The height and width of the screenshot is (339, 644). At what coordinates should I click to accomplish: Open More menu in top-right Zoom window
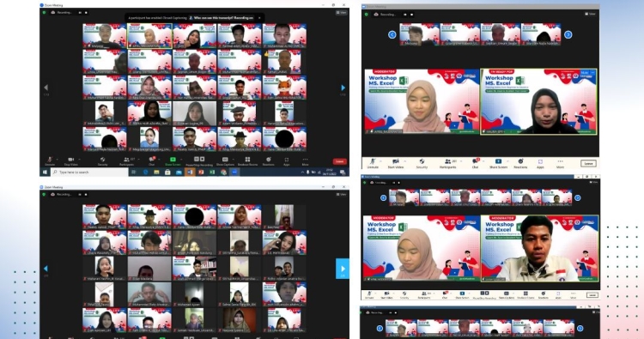click(560, 163)
